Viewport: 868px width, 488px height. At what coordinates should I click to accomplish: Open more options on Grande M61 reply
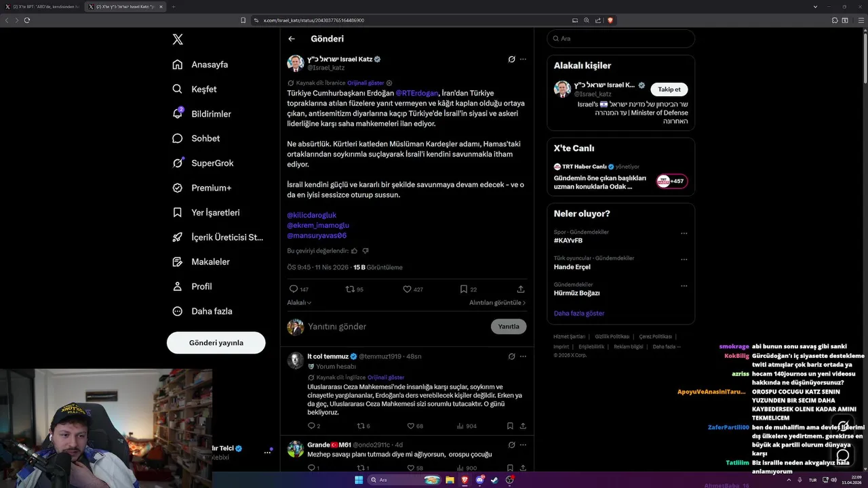(523, 445)
